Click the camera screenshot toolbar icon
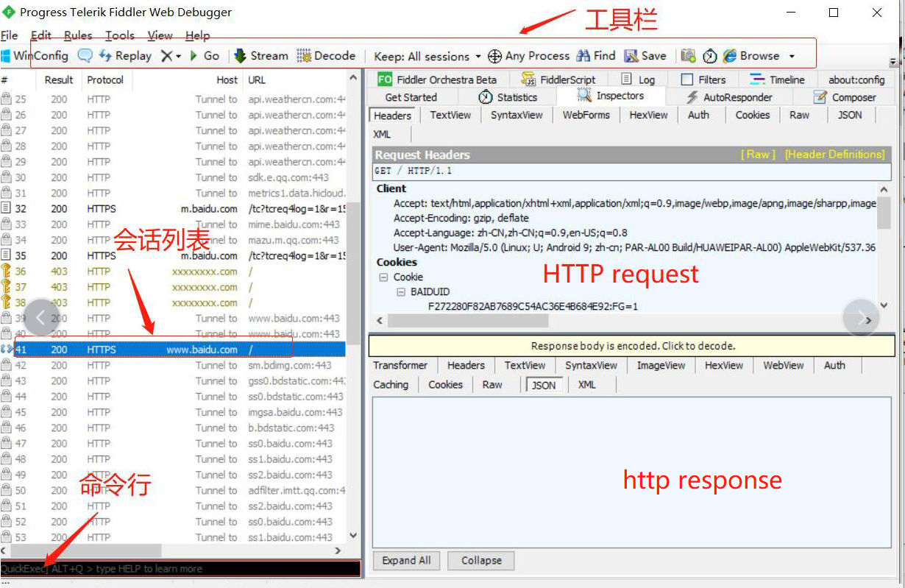Screen dimensions: 905x588 pyautogui.click(x=688, y=56)
